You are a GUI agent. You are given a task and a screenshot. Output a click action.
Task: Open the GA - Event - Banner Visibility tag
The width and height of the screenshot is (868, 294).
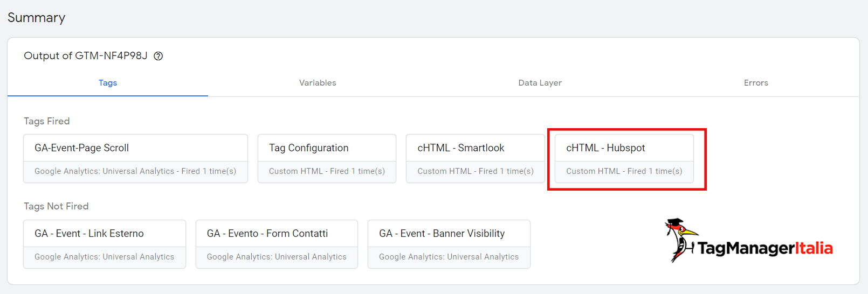[449, 244]
